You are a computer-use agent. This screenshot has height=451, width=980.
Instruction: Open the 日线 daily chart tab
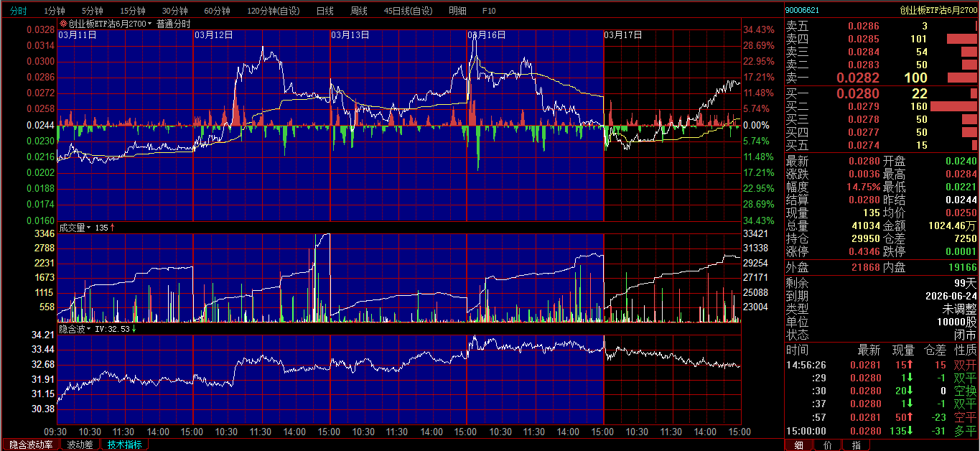tap(325, 11)
